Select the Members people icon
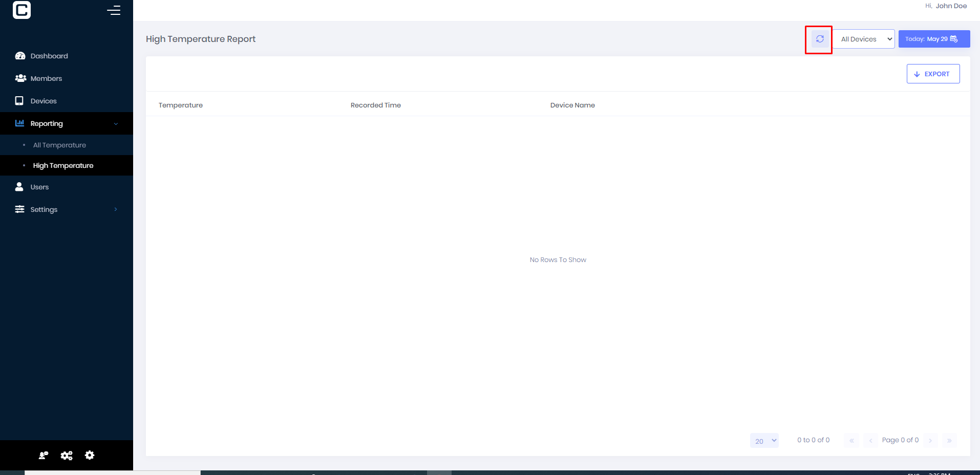The height and width of the screenshot is (475, 980). (x=20, y=78)
